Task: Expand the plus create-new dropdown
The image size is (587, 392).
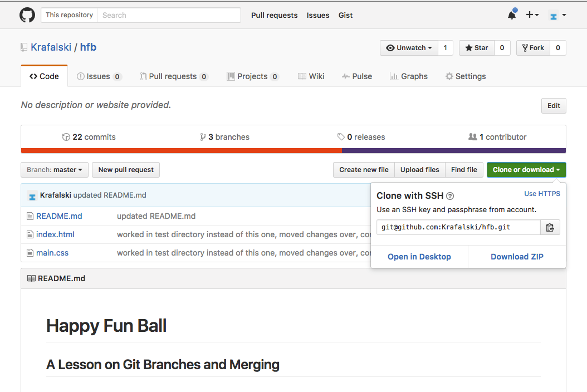Action: [x=532, y=15]
